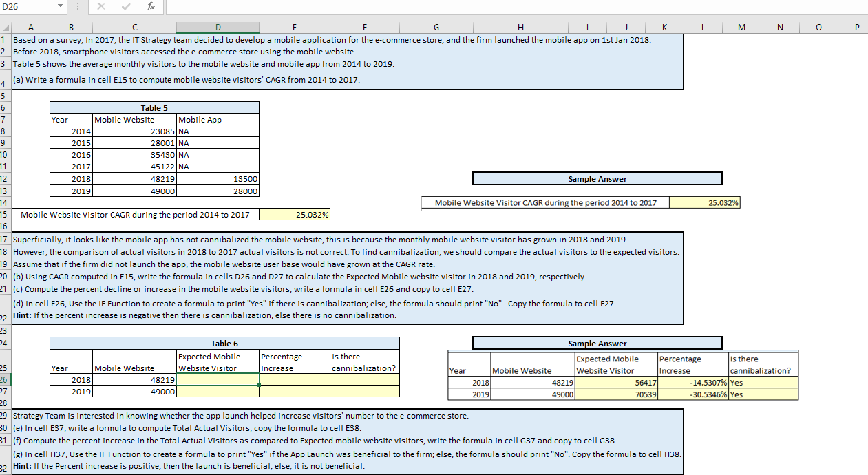Click the lower 'Sample Answer' heading above Table 6 answers
Screen dimensions: 868x475
point(597,343)
